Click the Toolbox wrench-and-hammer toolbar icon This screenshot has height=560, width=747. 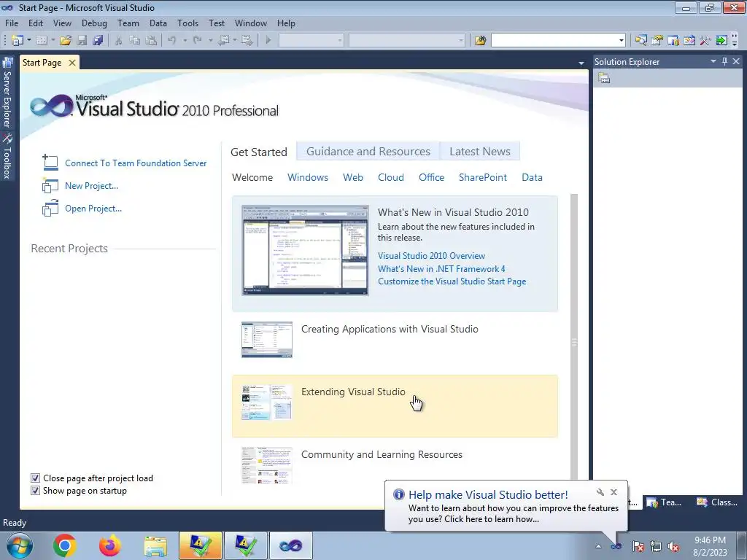point(705,41)
